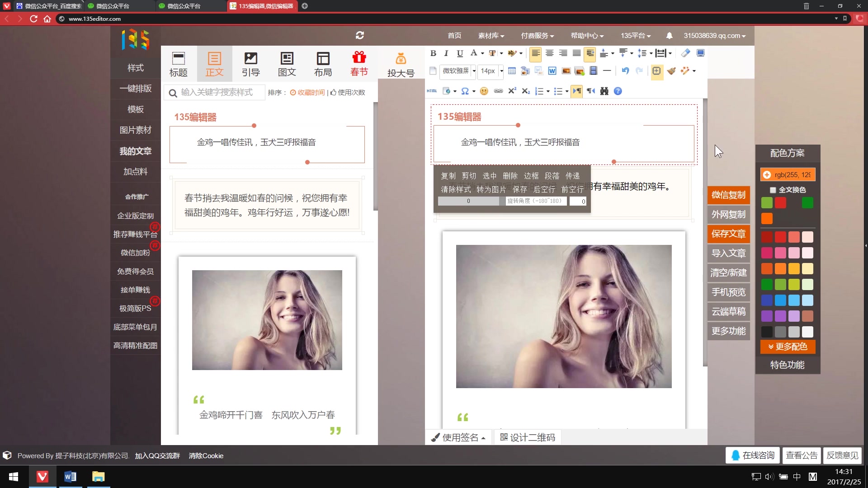Expand unordered list dropdown arrow
The image size is (868, 488).
point(567,91)
